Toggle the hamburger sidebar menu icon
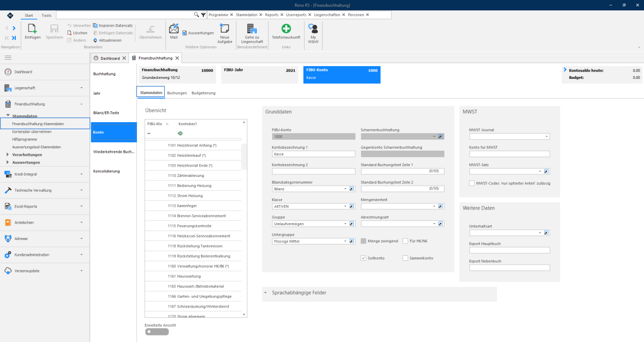Viewport: 644px width, 342px height. (x=8, y=58)
